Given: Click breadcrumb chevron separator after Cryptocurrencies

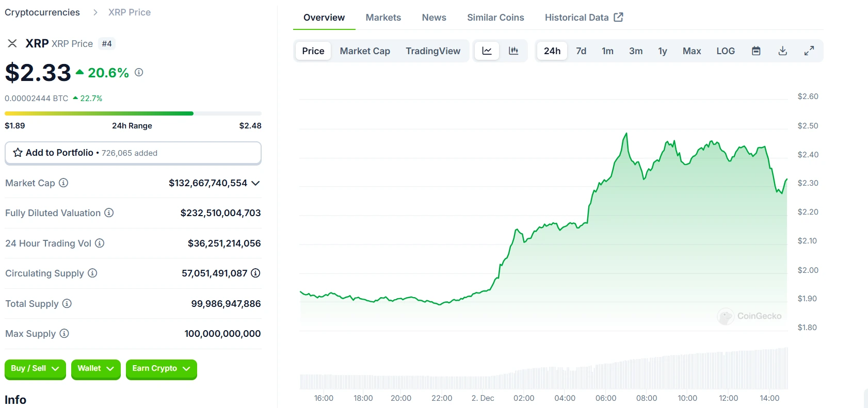Looking at the screenshot, I should point(95,12).
